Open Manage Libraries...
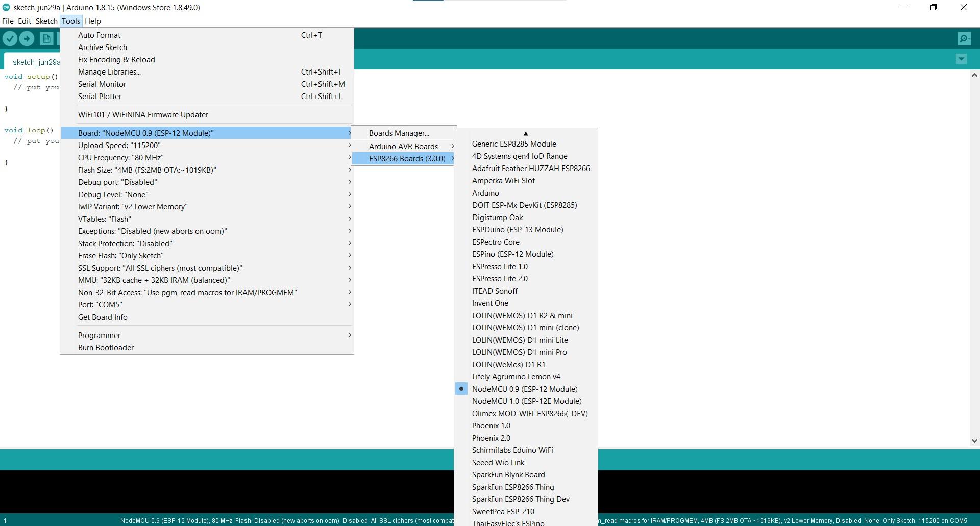The image size is (980, 526). point(207,72)
